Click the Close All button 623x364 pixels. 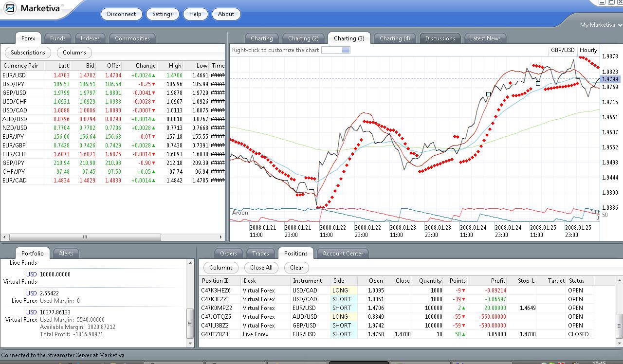(261, 268)
